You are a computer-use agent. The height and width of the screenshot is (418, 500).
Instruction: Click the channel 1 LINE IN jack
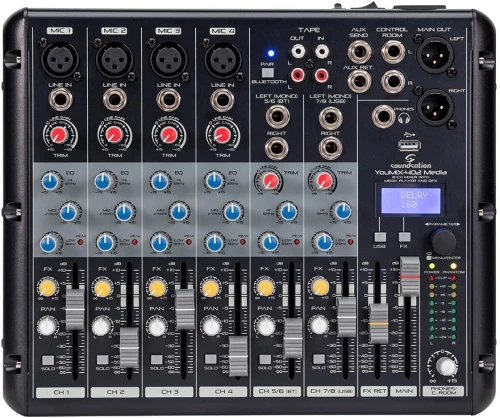click(x=60, y=100)
